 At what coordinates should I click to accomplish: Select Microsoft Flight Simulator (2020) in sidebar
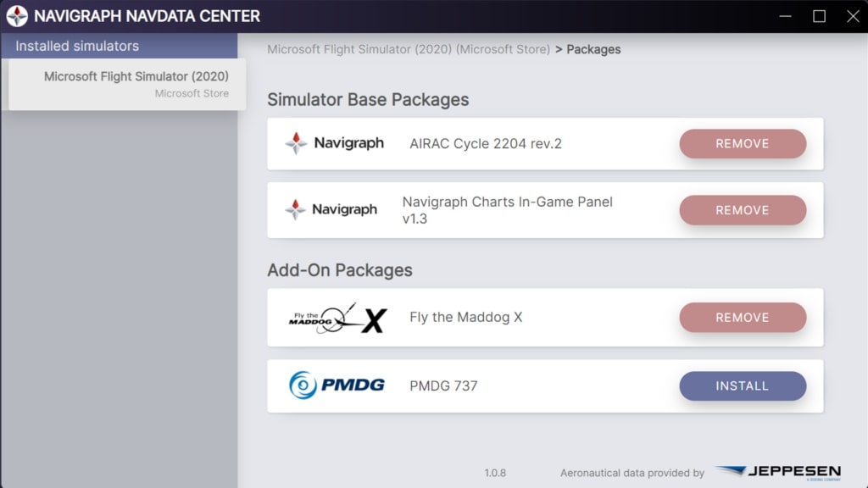point(127,84)
